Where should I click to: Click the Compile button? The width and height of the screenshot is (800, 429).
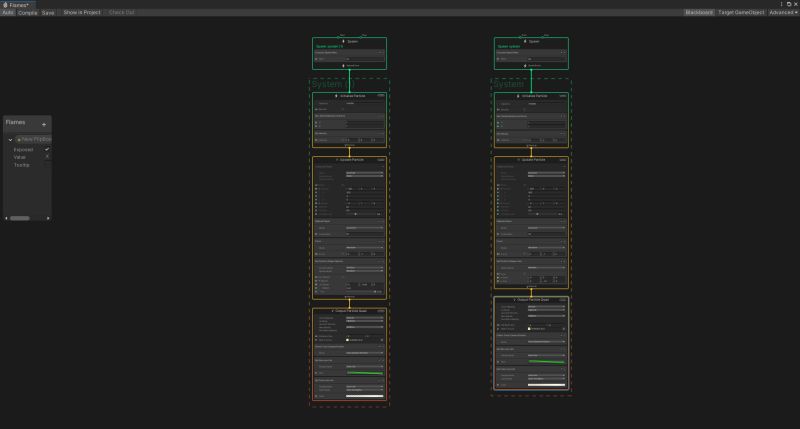pos(28,12)
